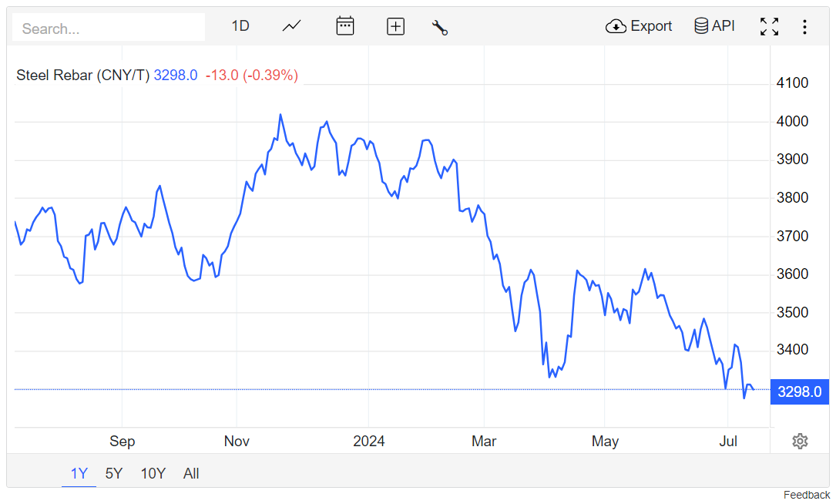Click the Mar label on the time axis
The image size is (836, 504).
click(484, 442)
